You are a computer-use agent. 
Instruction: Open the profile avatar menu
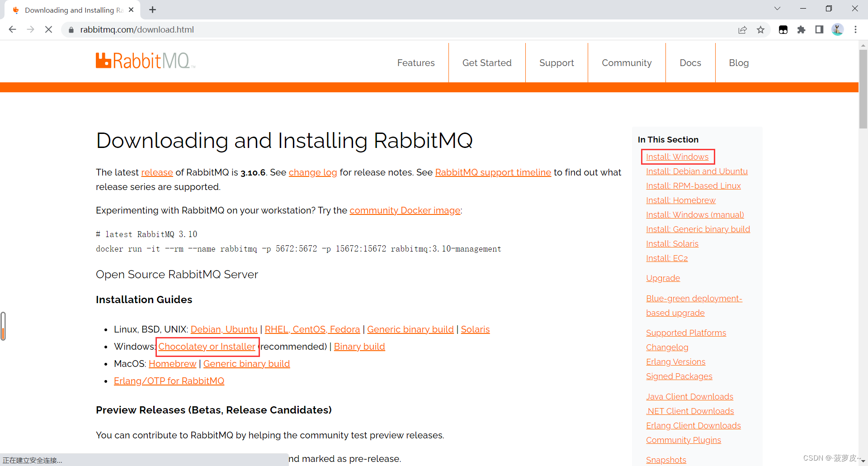(x=837, y=30)
